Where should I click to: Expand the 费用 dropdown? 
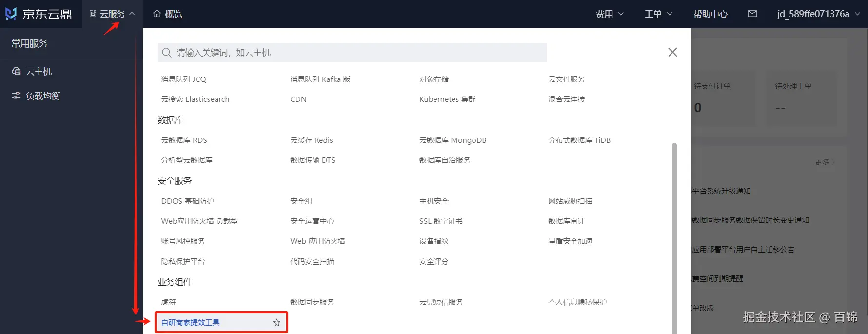(610, 14)
